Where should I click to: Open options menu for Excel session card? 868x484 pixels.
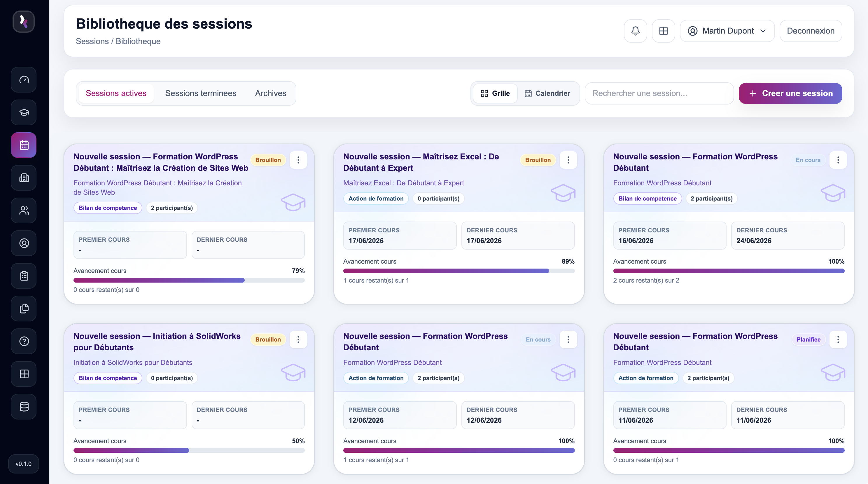[x=568, y=160]
